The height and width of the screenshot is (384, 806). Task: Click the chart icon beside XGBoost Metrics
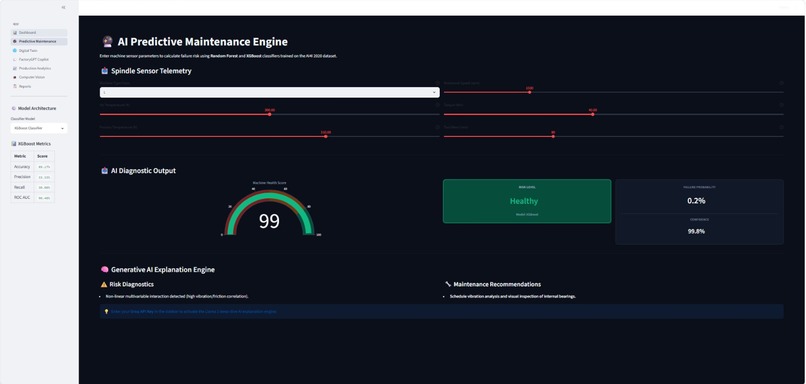point(14,144)
